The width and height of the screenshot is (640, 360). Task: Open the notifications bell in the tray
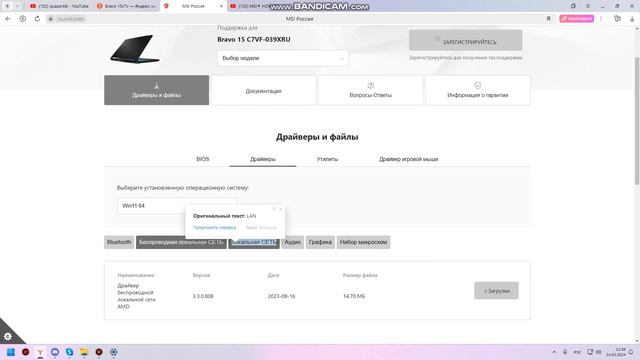tap(631, 352)
